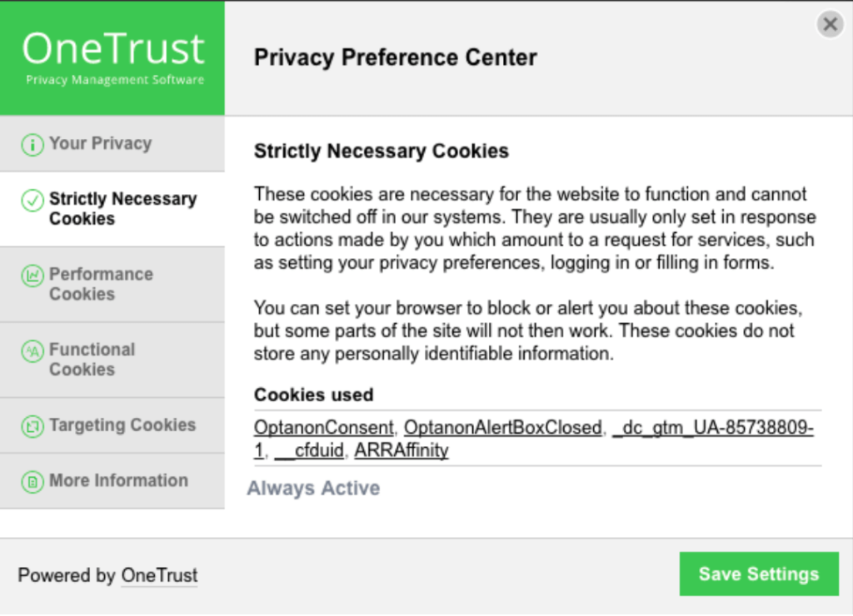Click the Targeting Cookies icon
Screen dimensions: 853x616
pos(32,426)
